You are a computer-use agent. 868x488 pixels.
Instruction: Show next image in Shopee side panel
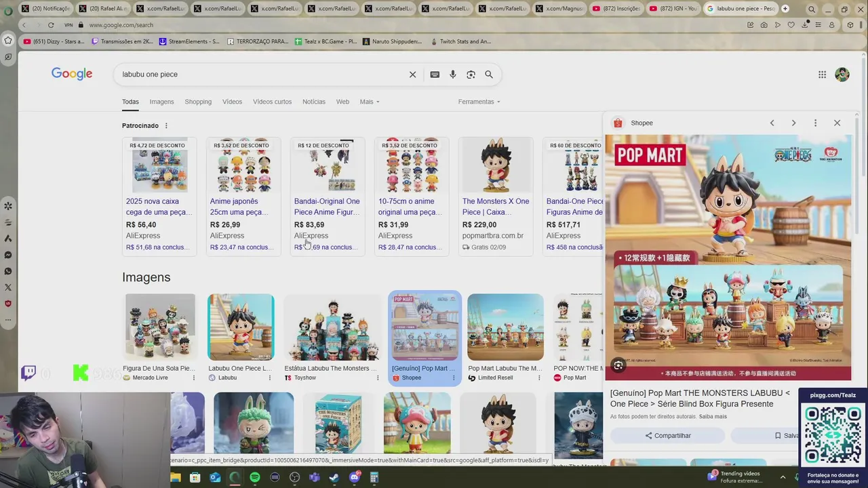(793, 123)
